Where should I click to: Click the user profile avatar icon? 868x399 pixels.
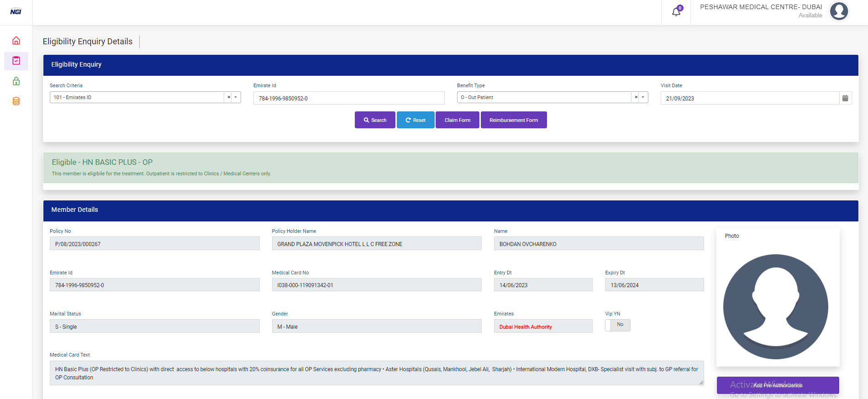839,11
